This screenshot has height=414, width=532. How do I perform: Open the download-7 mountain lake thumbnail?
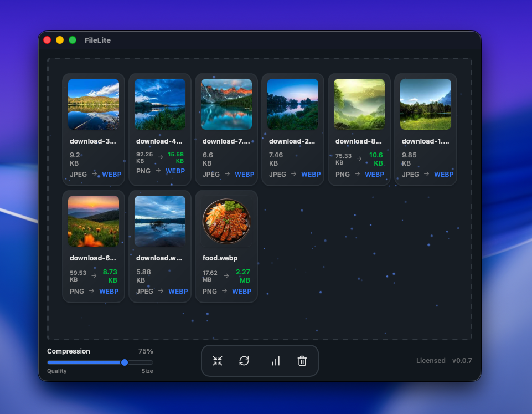226,104
